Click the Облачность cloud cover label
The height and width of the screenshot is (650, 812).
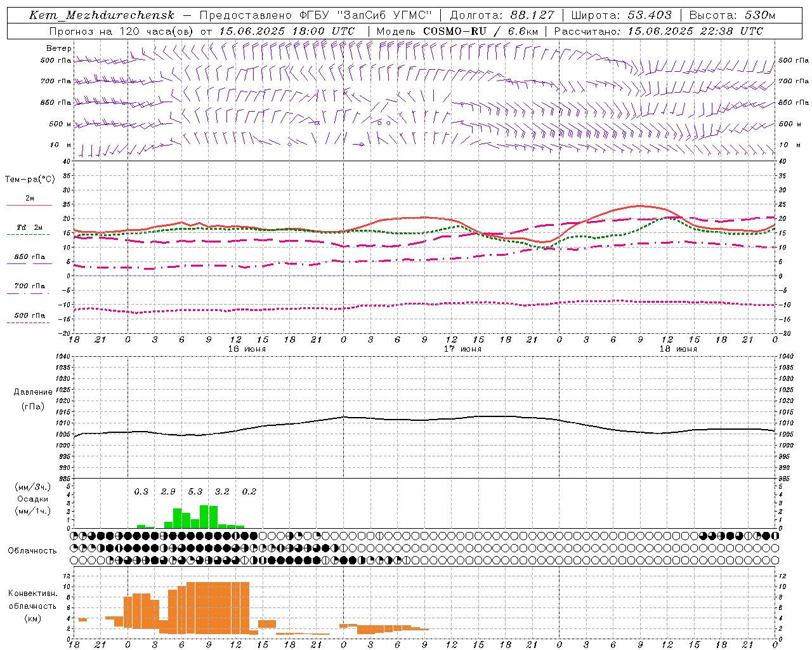[x=32, y=551]
